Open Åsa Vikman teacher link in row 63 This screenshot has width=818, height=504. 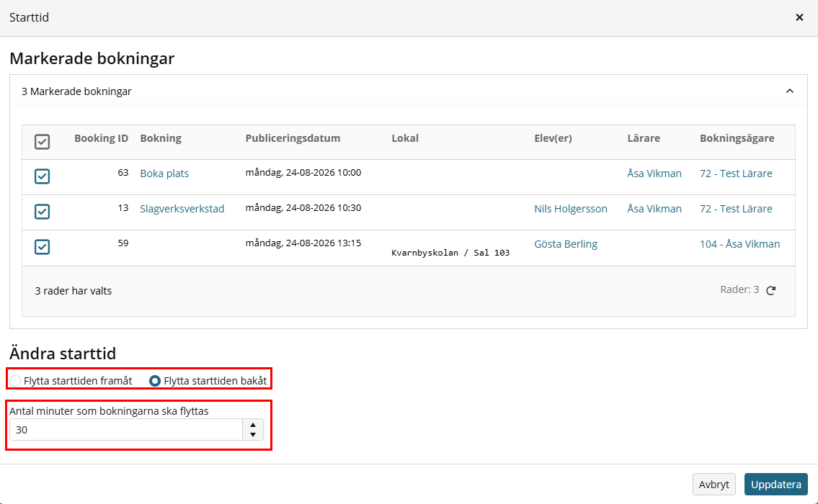click(x=654, y=174)
